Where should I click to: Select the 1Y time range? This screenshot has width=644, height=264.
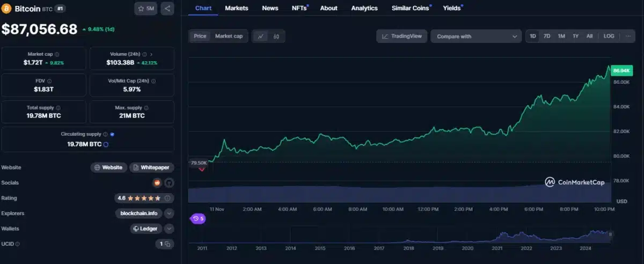tap(575, 36)
